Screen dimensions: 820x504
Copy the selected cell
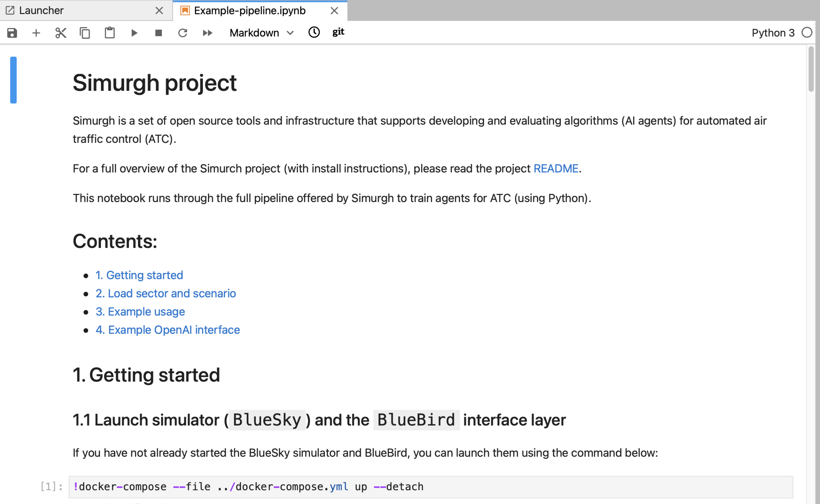pyautogui.click(x=85, y=33)
